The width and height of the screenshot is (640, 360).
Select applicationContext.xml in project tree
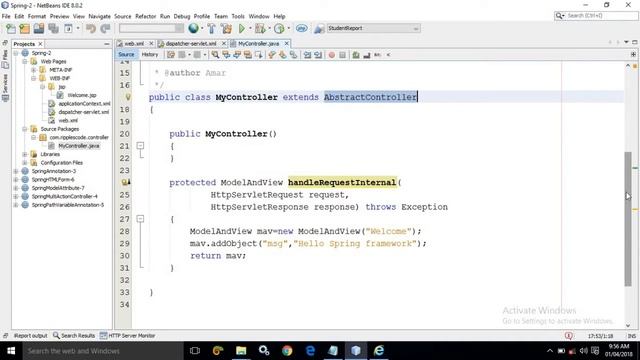pyautogui.click(x=84, y=104)
